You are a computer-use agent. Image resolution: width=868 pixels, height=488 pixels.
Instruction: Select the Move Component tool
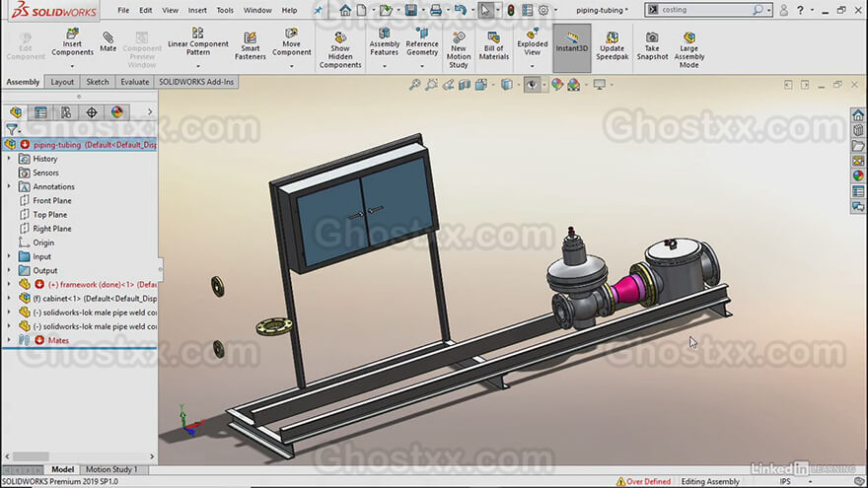[x=291, y=42]
